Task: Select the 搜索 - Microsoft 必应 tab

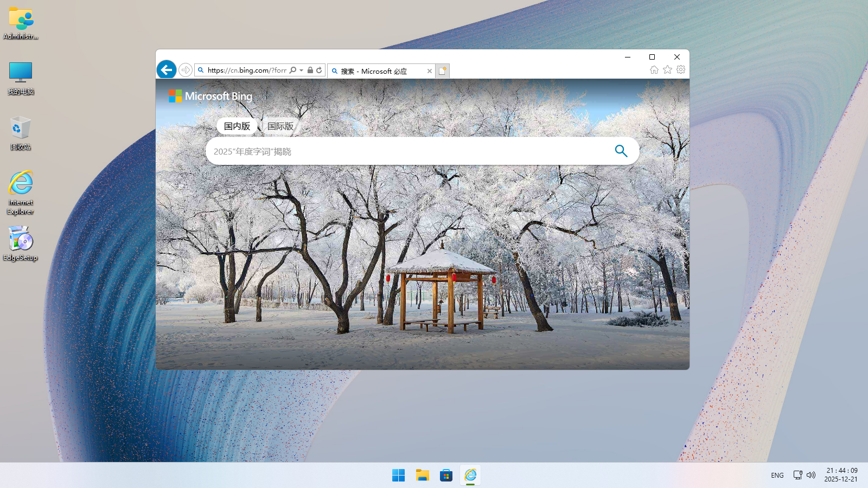Action: click(x=381, y=71)
